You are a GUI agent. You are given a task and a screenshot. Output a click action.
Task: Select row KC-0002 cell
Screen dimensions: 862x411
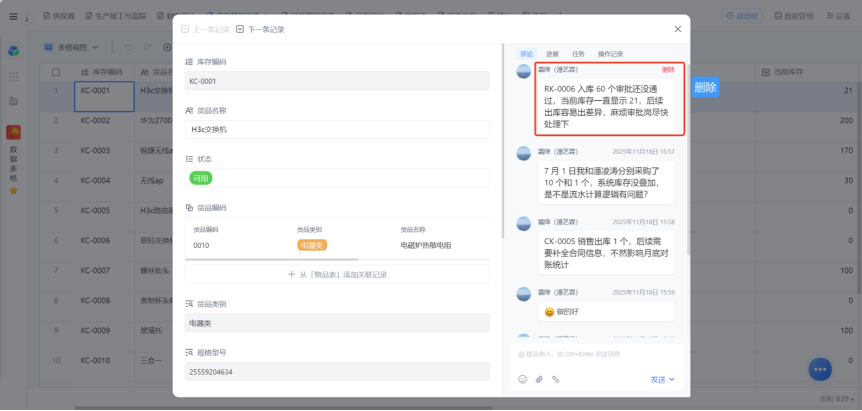tap(104, 127)
